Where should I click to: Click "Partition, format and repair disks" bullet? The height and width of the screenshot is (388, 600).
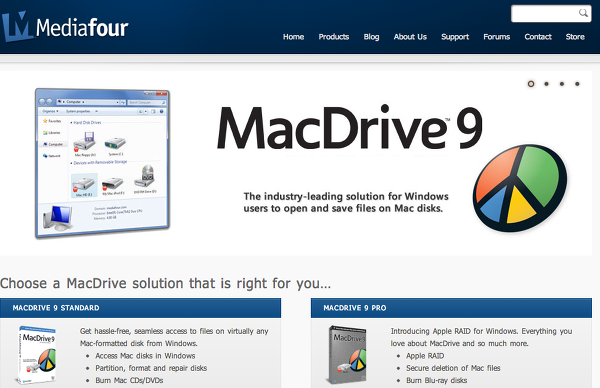[x=151, y=368]
